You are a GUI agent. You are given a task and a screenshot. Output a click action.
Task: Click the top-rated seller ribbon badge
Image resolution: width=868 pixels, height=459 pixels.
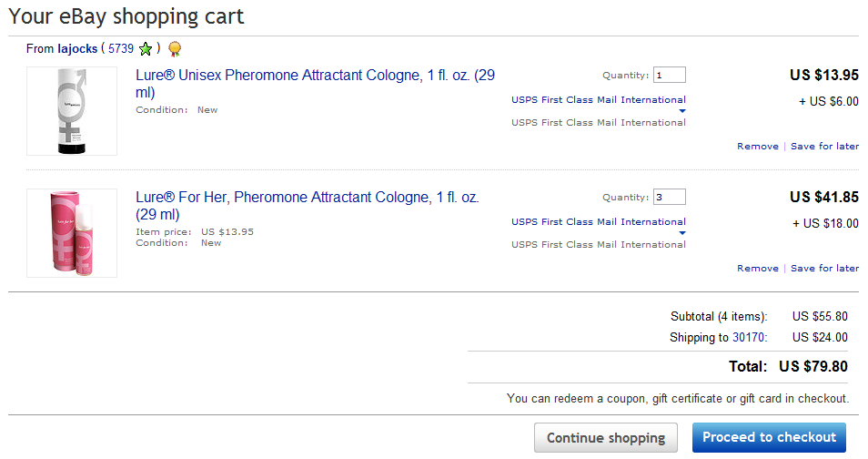click(175, 49)
